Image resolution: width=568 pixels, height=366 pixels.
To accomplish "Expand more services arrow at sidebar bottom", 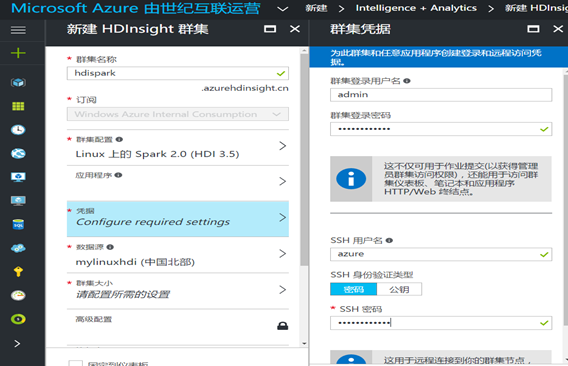I will click(x=17, y=344).
